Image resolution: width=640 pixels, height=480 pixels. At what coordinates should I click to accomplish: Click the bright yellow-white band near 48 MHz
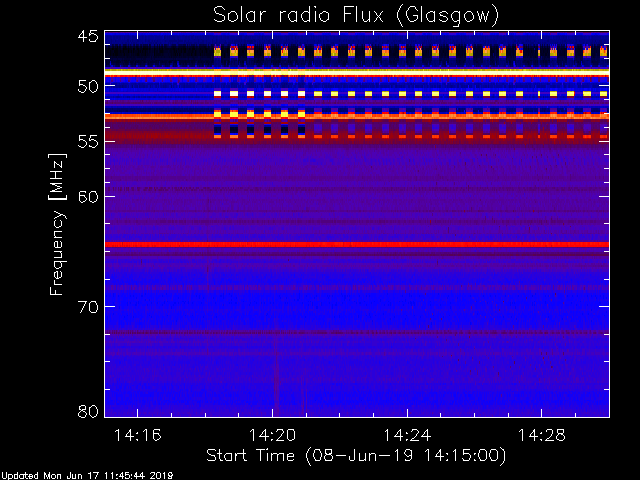pyautogui.click(x=357, y=72)
